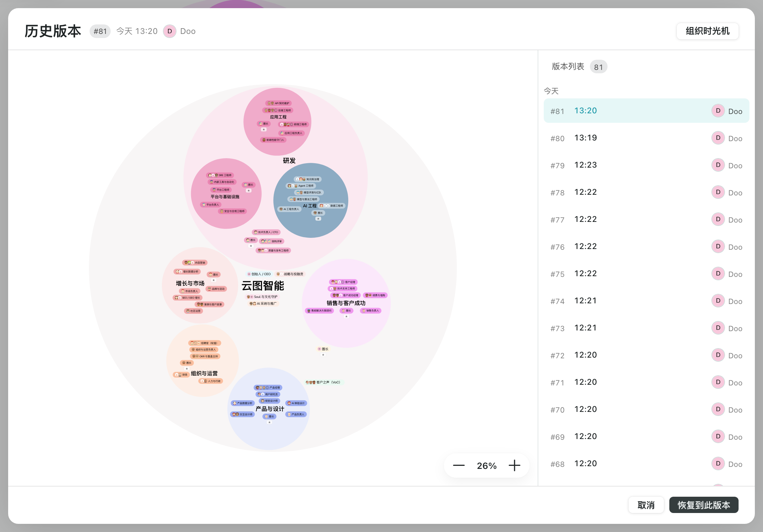Viewport: 763px width, 532px height.
Task: Select version #78 in the list
Action: click(x=646, y=192)
